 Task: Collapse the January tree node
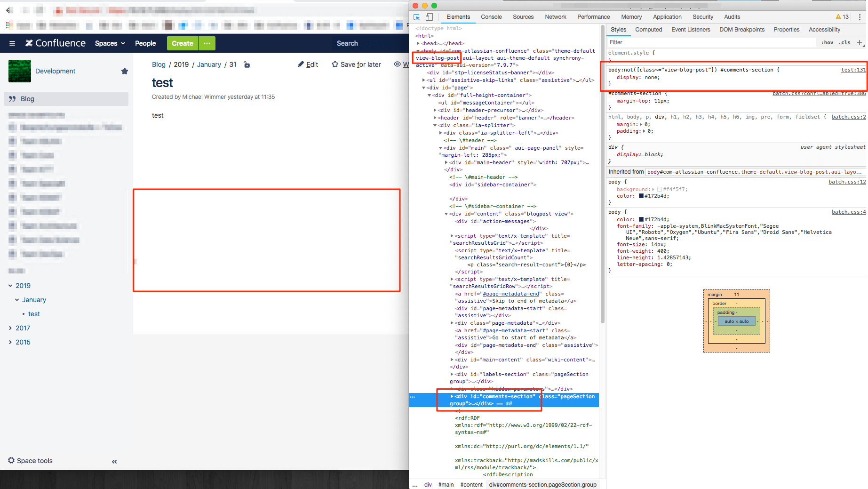point(17,300)
